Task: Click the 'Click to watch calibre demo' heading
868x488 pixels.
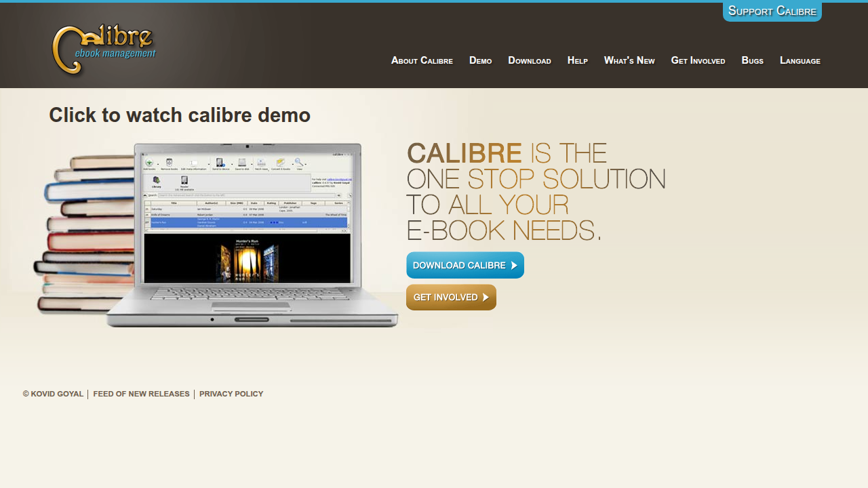Action: (x=180, y=115)
